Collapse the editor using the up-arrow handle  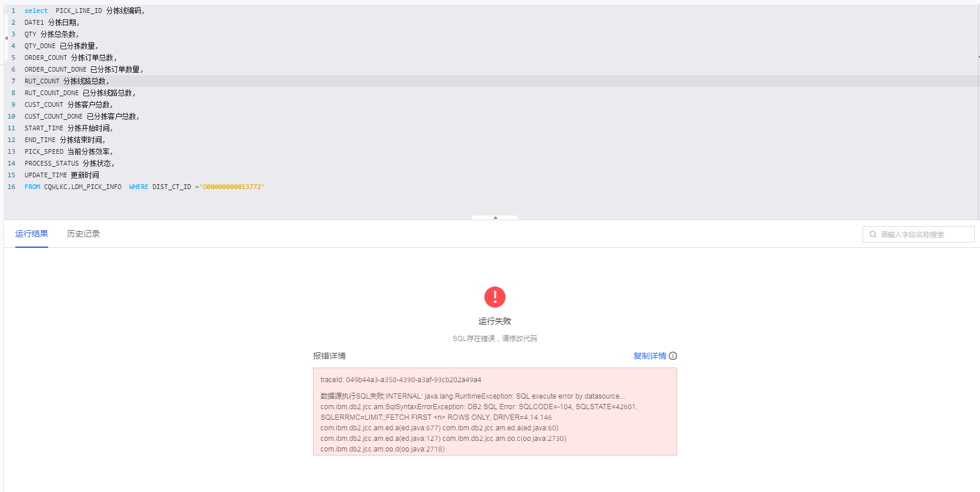[495, 218]
